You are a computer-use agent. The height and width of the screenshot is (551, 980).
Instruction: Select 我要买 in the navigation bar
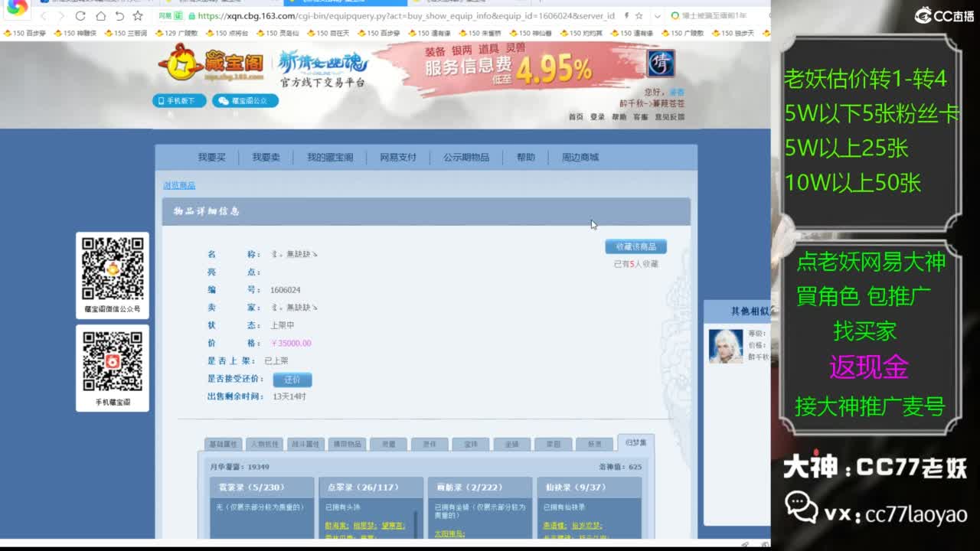(212, 157)
